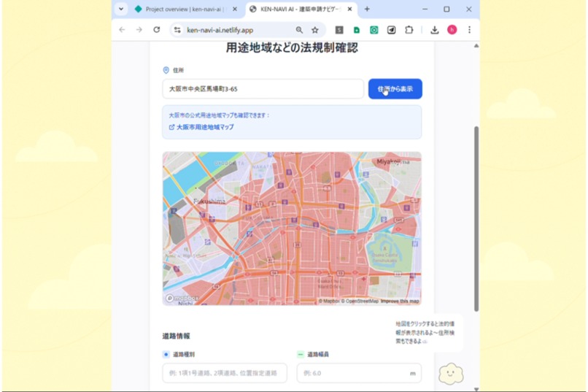This screenshot has width=588, height=392.
Task: Open the Mapbox logo link
Action: 182,298
